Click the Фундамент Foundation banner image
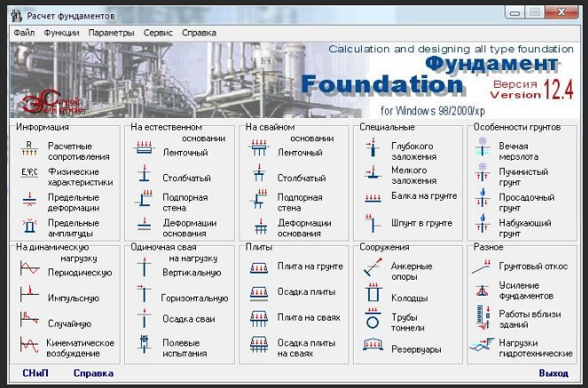This screenshot has width=588, height=388. point(294,80)
